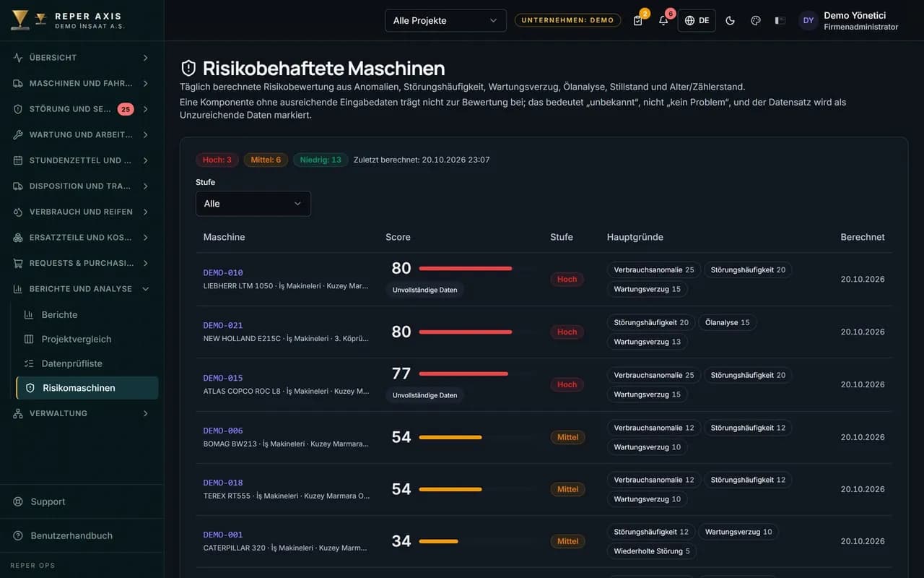The height and width of the screenshot is (578, 924).
Task: Open machine DEMO-010
Action: coord(223,273)
